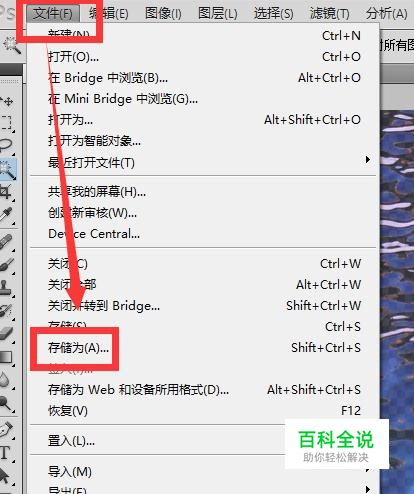This screenshot has width=414, height=494.
Task: Choose 恢复(V) menu entry
Action: [68, 411]
